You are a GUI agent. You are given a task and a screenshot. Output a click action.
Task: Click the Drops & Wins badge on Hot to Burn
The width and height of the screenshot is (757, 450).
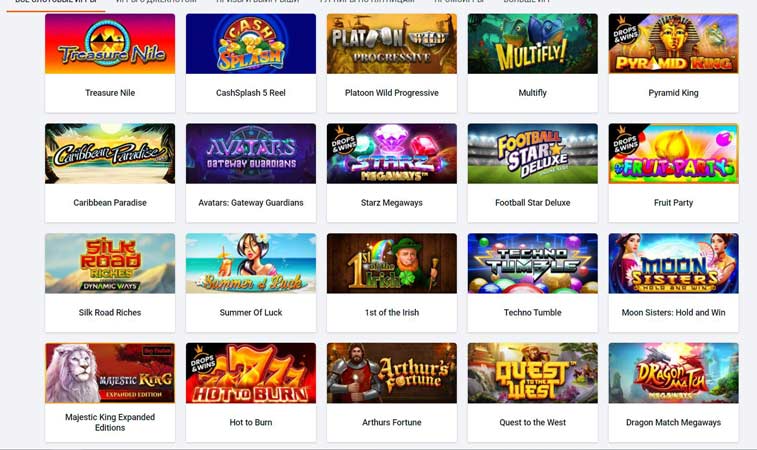coord(202,360)
